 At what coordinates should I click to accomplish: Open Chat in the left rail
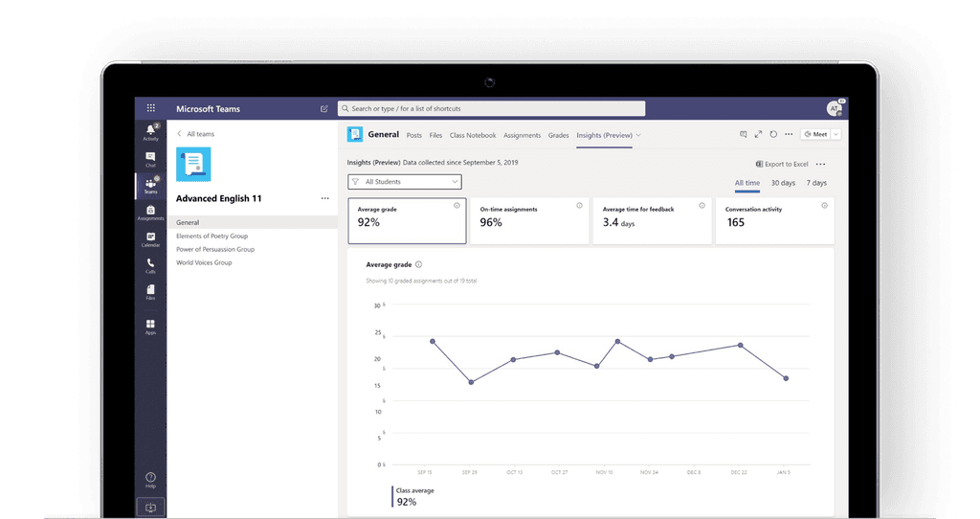coord(150,160)
